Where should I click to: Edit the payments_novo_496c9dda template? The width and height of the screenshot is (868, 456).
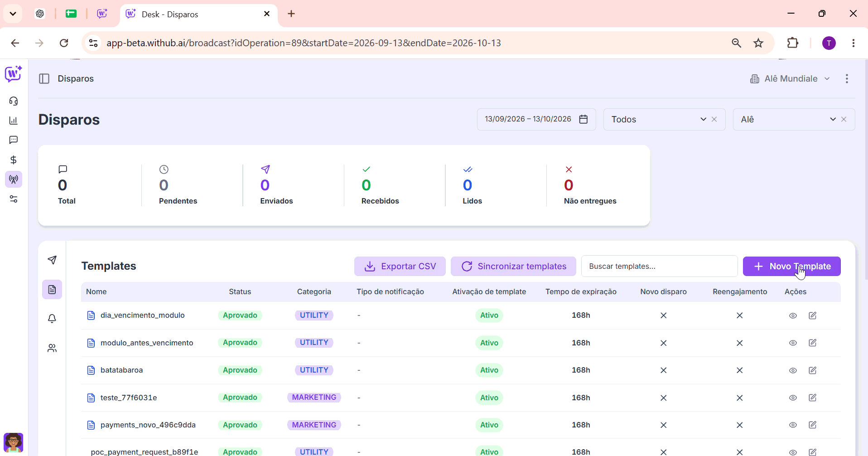(813, 425)
